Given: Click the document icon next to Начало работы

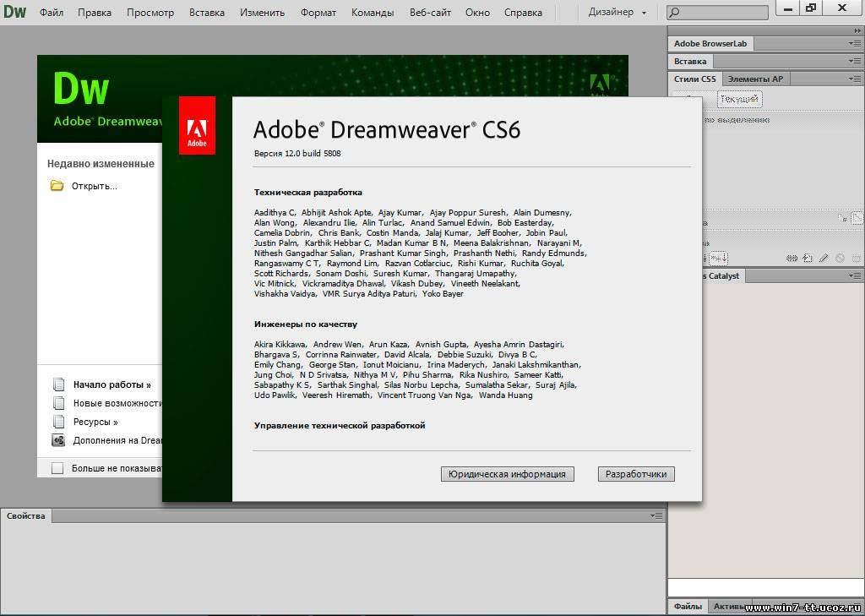Looking at the screenshot, I should click(x=58, y=384).
